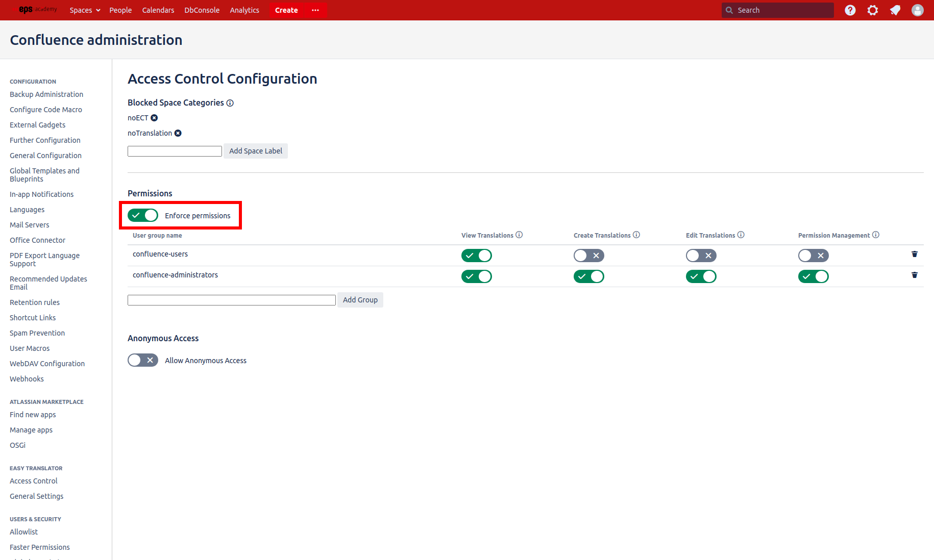Enable Create Translations for confluence-users

coord(588,256)
